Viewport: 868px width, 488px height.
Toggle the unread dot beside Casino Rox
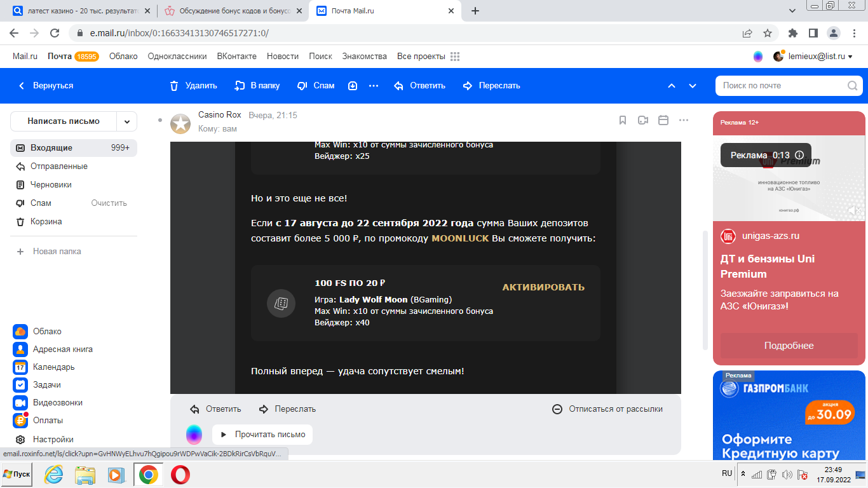(159, 120)
